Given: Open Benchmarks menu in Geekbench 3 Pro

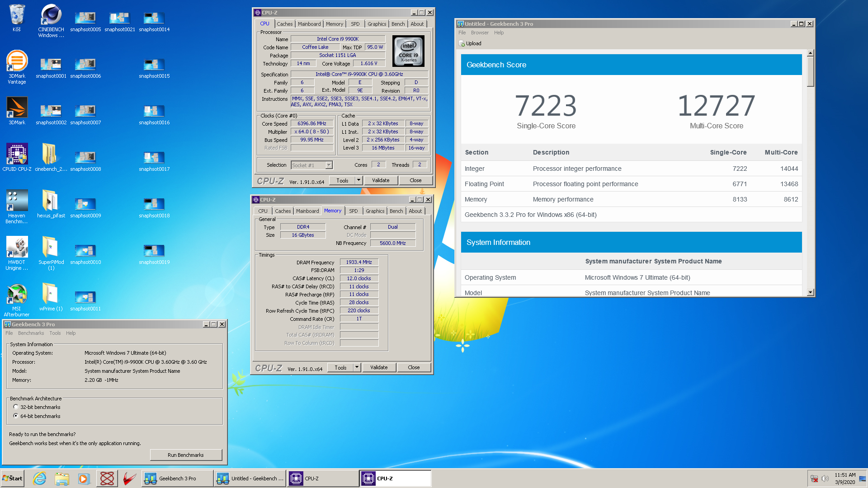Looking at the screenshot, I should [x=31, y=333].
